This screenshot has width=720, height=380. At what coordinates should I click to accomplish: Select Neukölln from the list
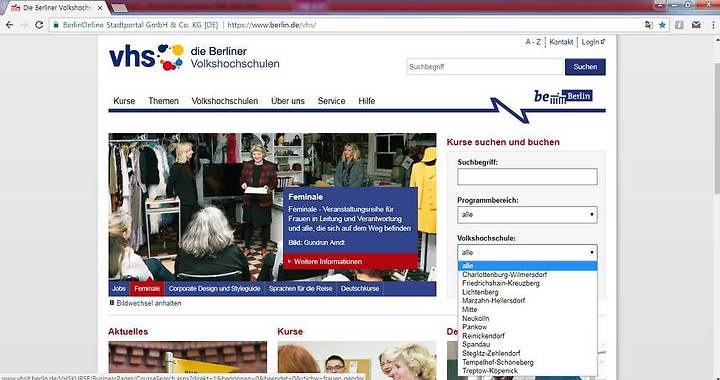click(x=527, y=318)
